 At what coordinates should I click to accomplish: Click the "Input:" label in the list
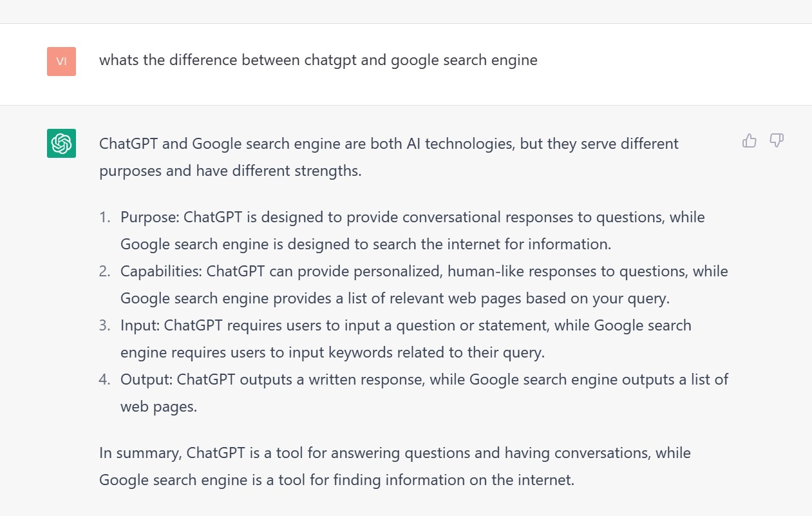coord(140,325)
